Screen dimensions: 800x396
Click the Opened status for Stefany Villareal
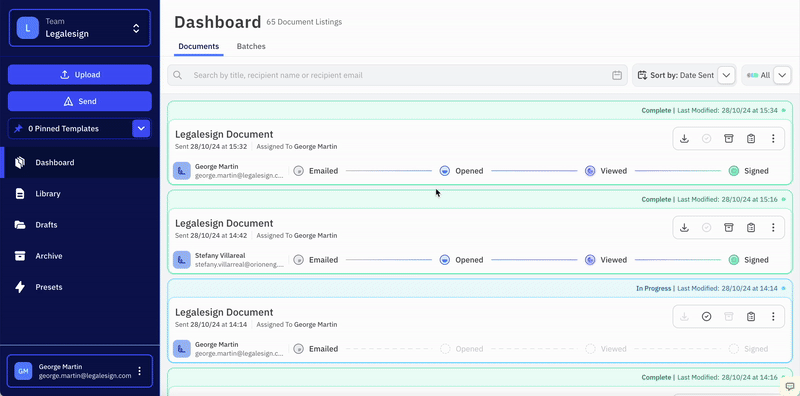[461, 260]
